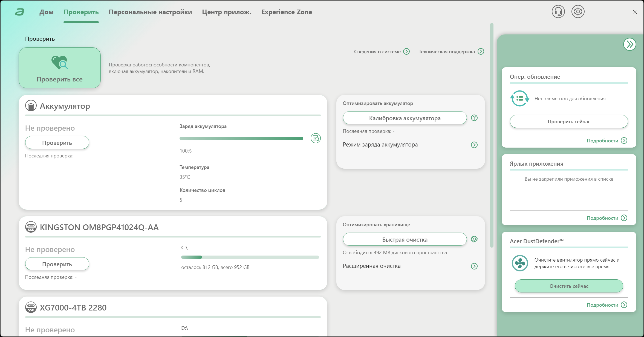Click 'Освободится 492 MB дискового пространства' text
Viewport: 644px width, 337px height.
(395, 253)
